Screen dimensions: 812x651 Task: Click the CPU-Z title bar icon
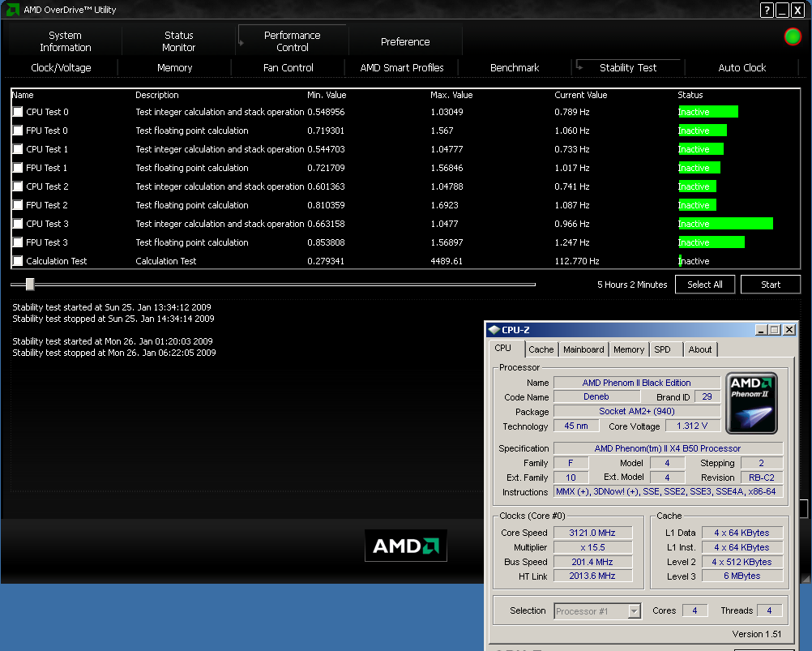[494, 330]
